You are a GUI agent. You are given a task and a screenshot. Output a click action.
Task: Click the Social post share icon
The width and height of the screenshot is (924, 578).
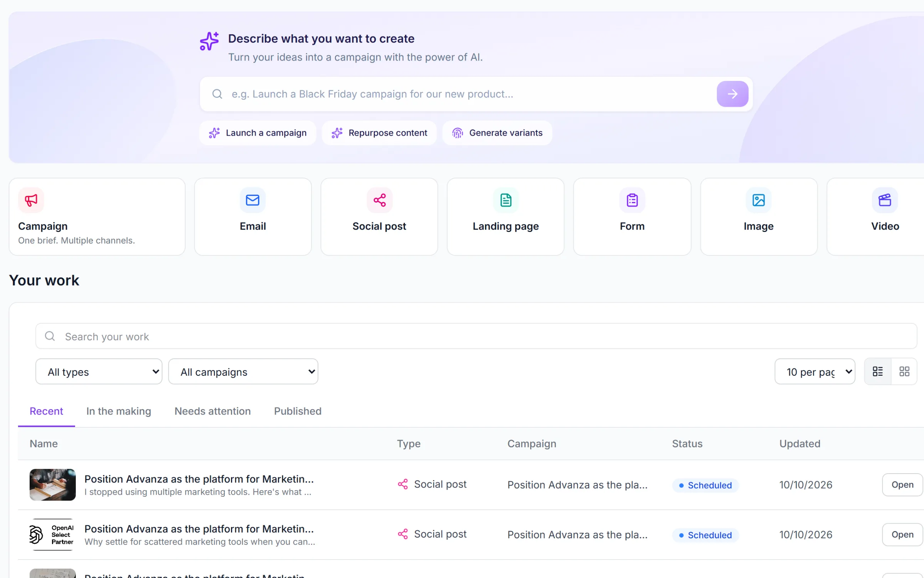pos(379,200)
